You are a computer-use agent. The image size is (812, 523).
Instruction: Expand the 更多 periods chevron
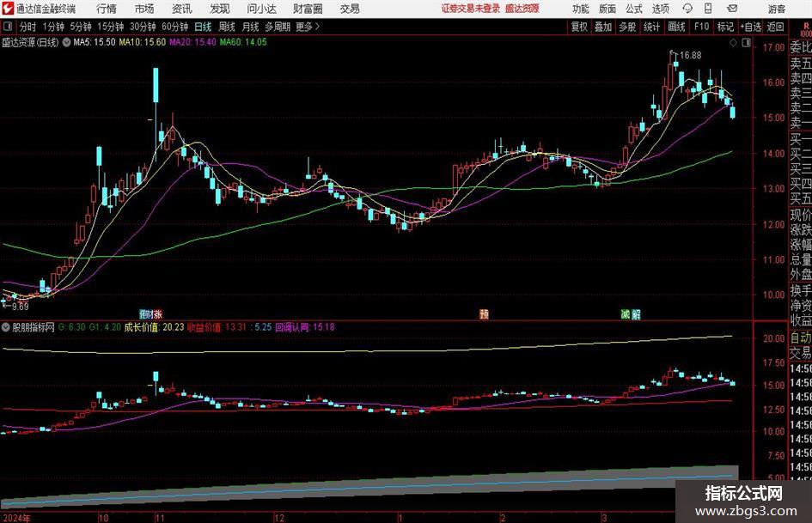[308, 27]
